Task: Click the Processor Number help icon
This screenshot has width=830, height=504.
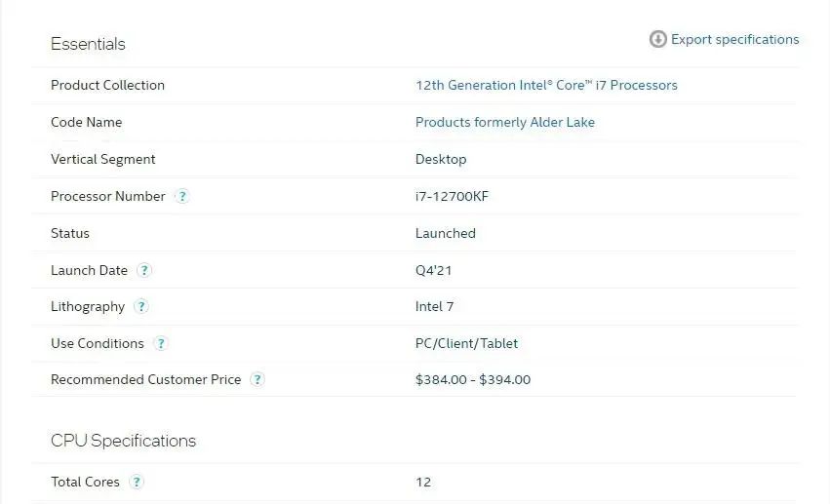Action: [x=182, y=196]
